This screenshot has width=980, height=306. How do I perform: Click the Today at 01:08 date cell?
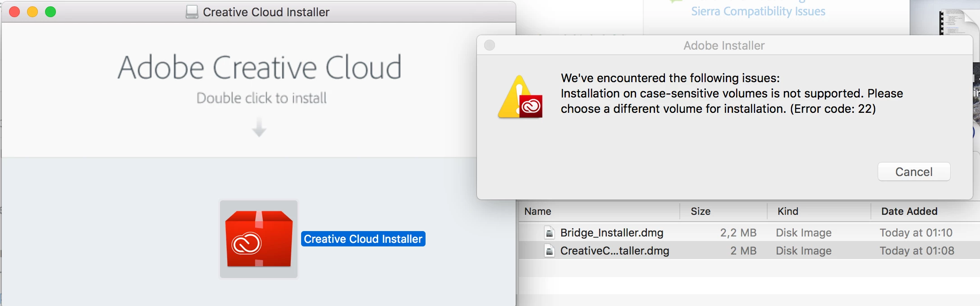click(917, 250)
